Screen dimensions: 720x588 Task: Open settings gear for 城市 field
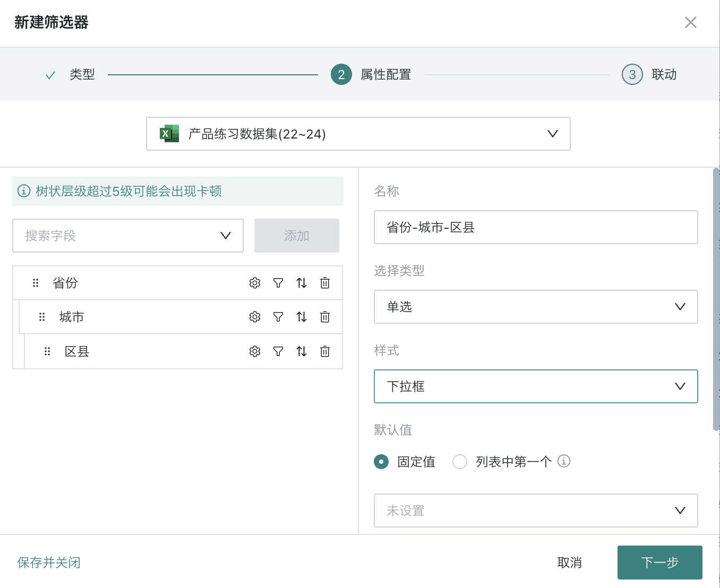255,317
